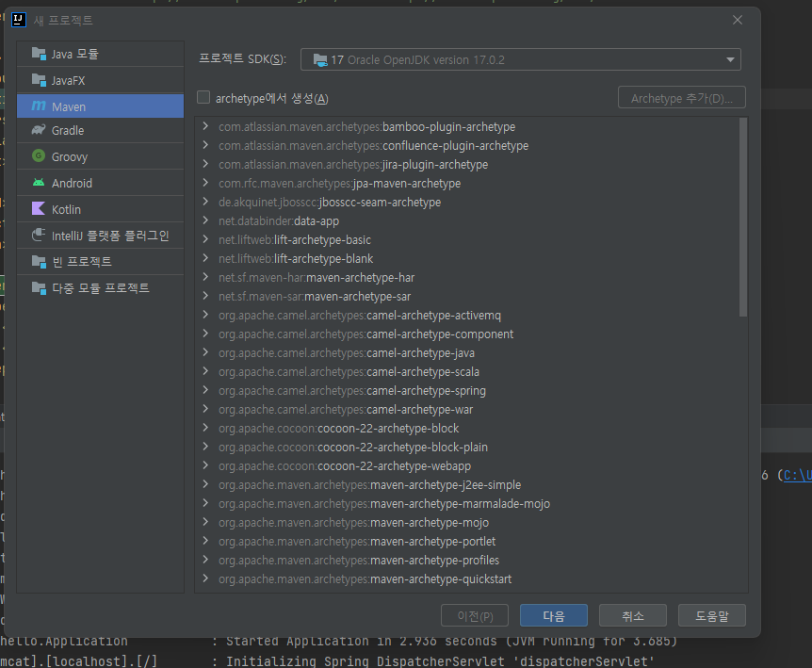Choose the Gradle elephant icon
This screenshot has width=812, height=668.
(x=39, y=131)
